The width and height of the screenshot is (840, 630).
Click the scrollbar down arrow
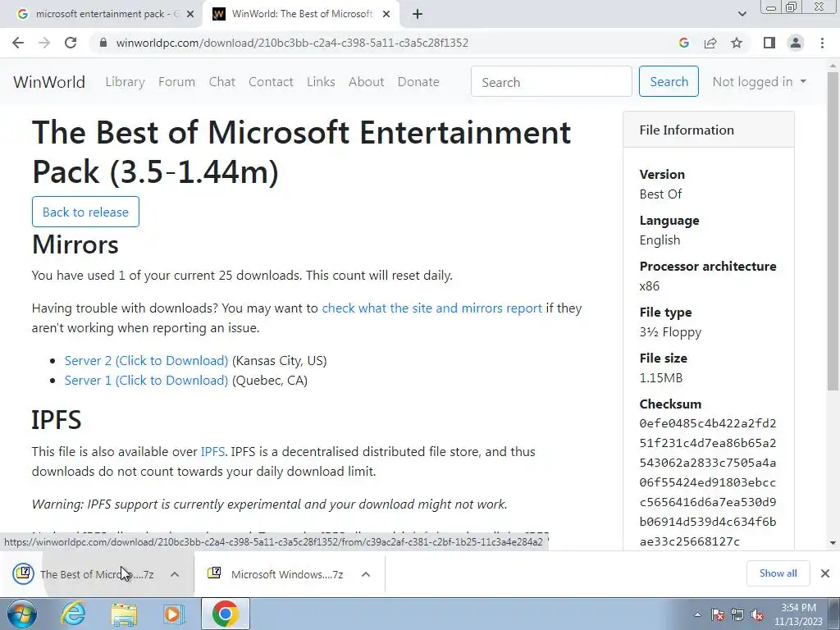tap(833, 543)
